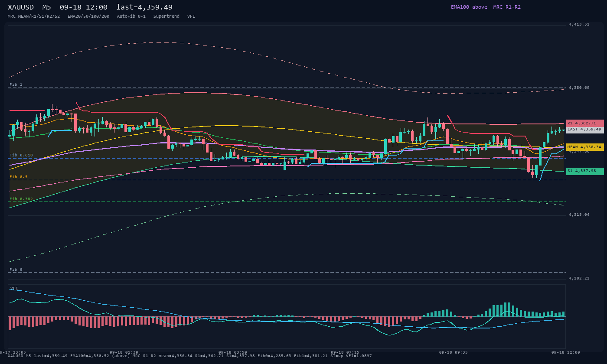Click the green S1 4,337.98 price tag

(585, 171)
